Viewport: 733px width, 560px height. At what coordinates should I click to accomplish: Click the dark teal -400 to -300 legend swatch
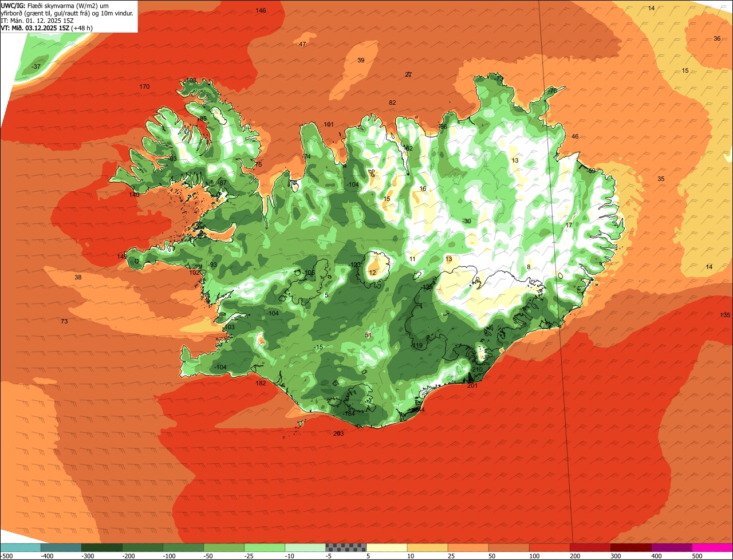[x=61, y=547]
